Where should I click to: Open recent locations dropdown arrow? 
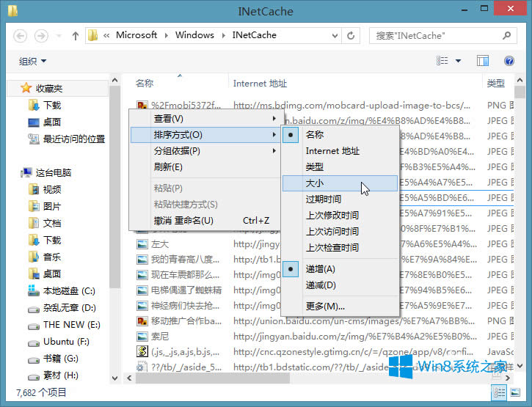coord(59,36)
